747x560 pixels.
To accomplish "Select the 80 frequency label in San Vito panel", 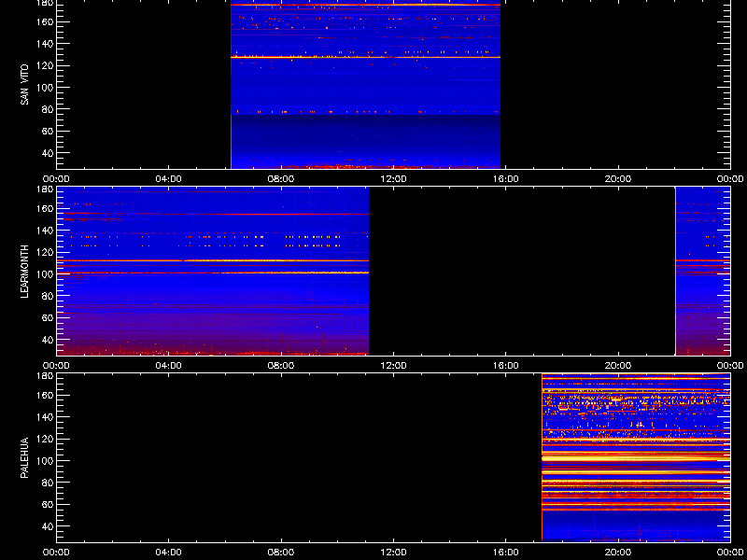I will click(49, 109).
